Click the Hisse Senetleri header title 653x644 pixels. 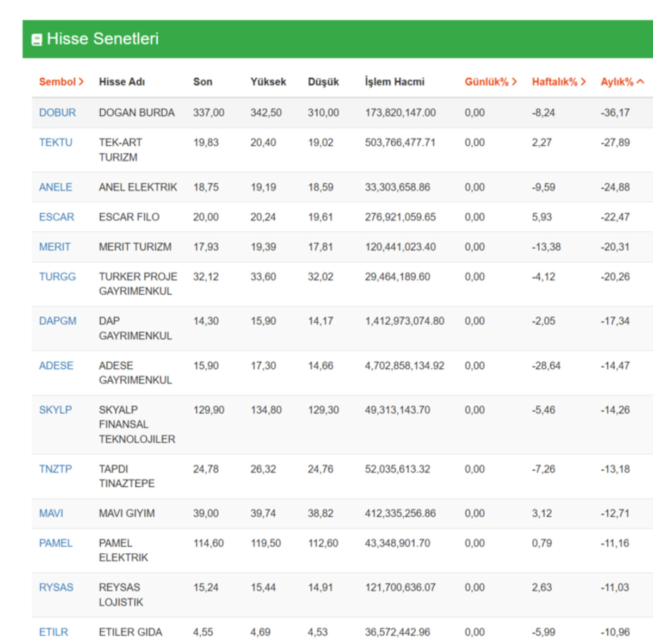click(x=103, y=39)
